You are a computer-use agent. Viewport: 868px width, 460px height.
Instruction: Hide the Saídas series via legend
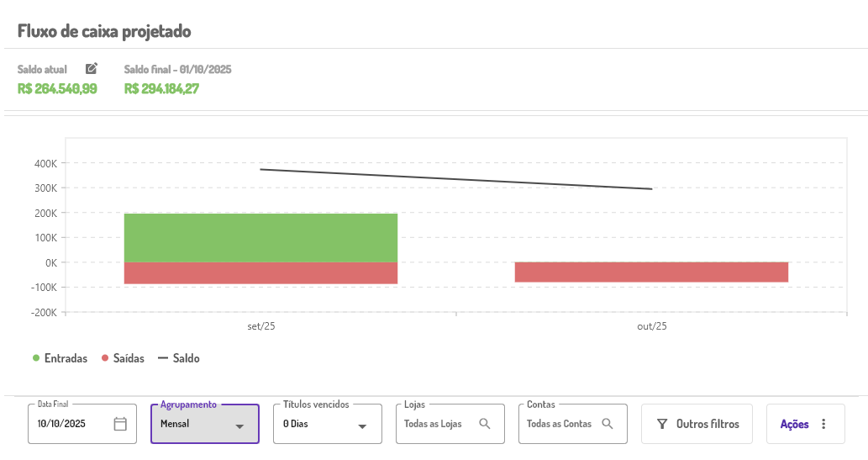point(123,358)
